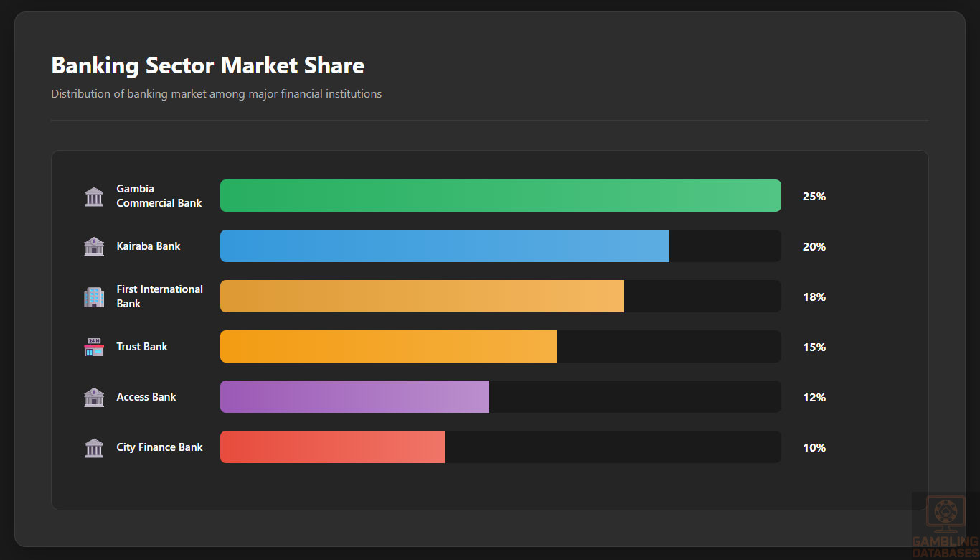Click the Kairaba Bank icon
The width and height of the screenshot is (980, 560).
(x=94, y=246)
